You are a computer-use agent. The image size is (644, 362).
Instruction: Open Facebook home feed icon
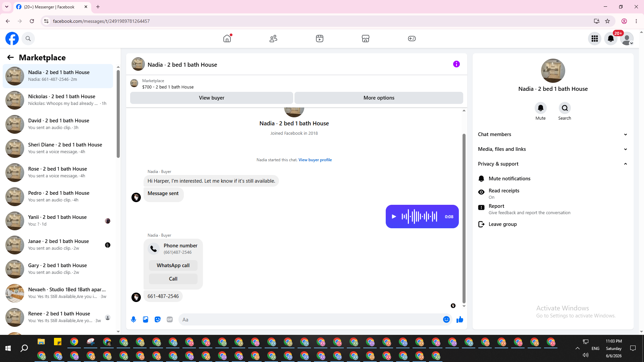227,39
